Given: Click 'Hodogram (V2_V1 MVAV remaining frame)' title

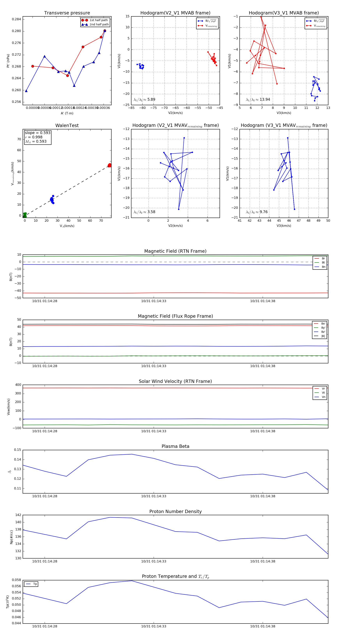Looking at the screenshot, I should coord(175,125).
